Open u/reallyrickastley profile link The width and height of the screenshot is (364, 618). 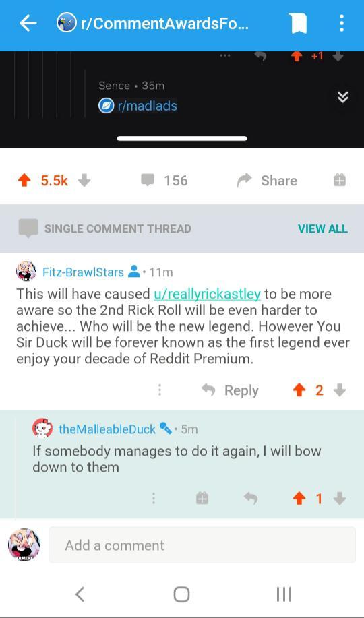pyautogui.click(x=207, y=294)
